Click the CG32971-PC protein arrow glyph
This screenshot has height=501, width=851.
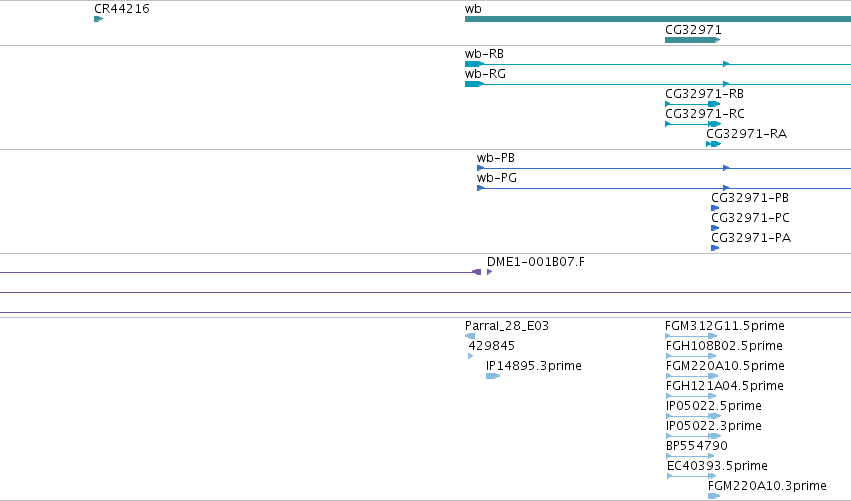pos(715,228)
